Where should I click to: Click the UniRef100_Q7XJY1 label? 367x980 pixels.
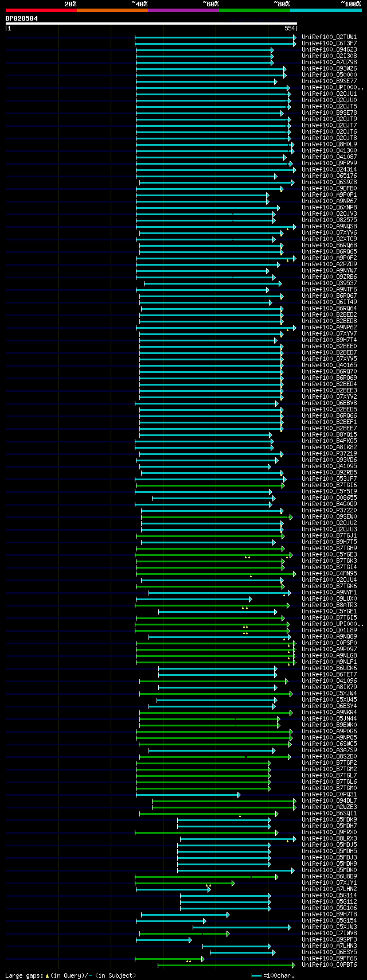point(329,882)
